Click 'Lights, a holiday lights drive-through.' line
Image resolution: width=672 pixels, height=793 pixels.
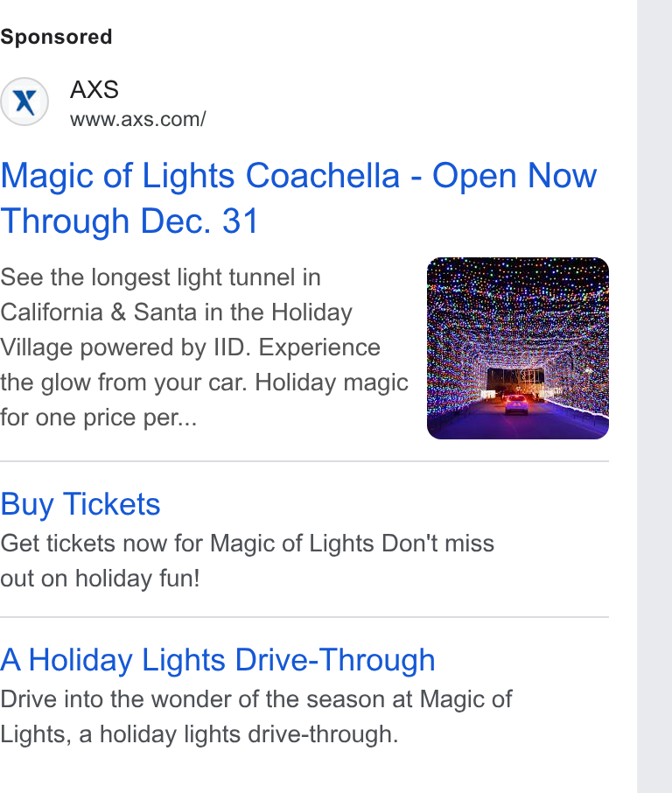coord(199,734)
